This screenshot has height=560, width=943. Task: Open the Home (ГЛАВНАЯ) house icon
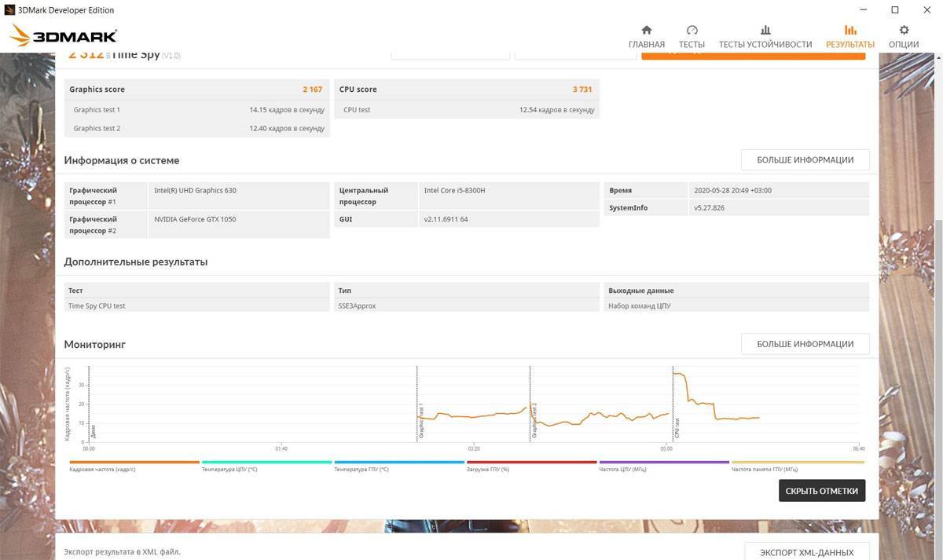[x=646, y=31]
